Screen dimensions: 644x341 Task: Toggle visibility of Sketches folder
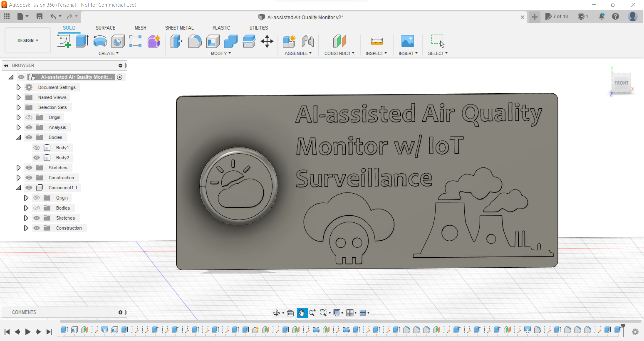click(29, 168)
